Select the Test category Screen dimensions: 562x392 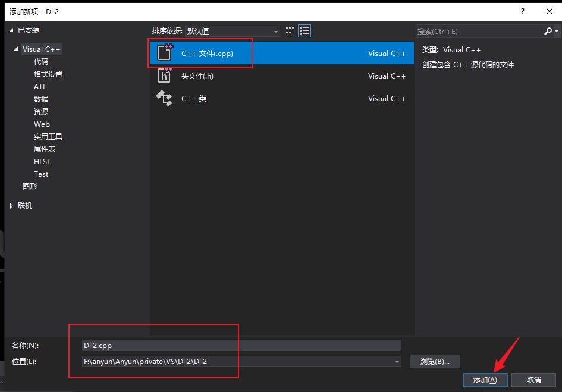(41, 174)
